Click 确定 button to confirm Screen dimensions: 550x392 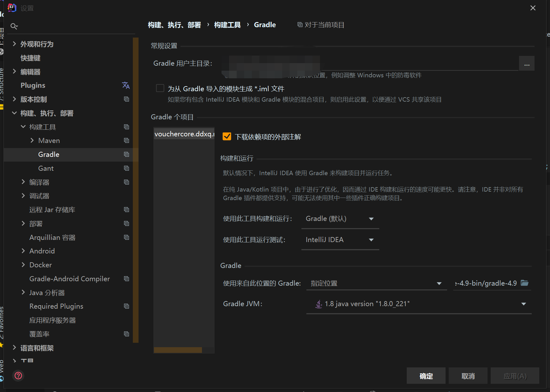(x=426, y=376)
